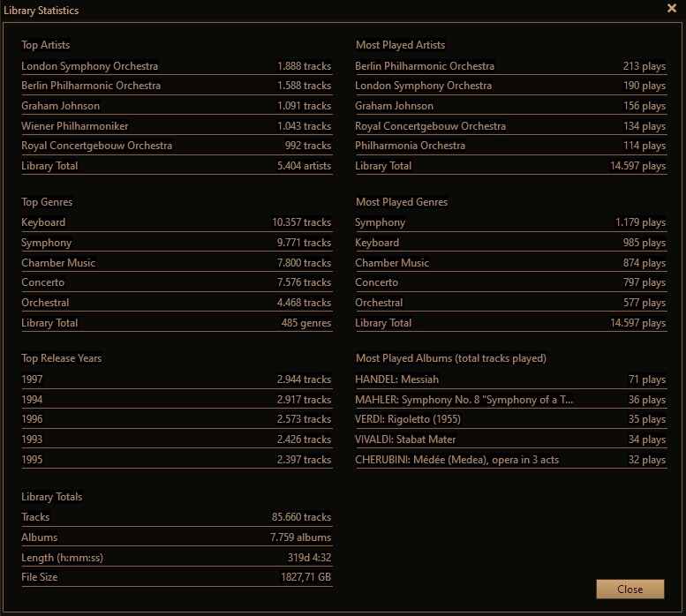Click MAHLER: Symphony No. 8 album

coord(464,400)
